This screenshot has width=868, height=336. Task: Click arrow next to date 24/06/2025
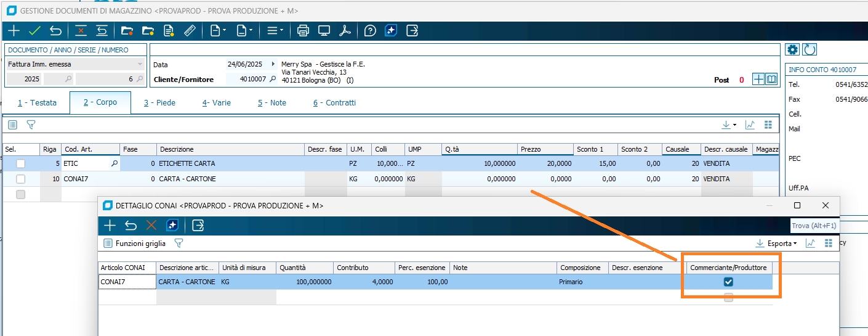tap(273, 64)
